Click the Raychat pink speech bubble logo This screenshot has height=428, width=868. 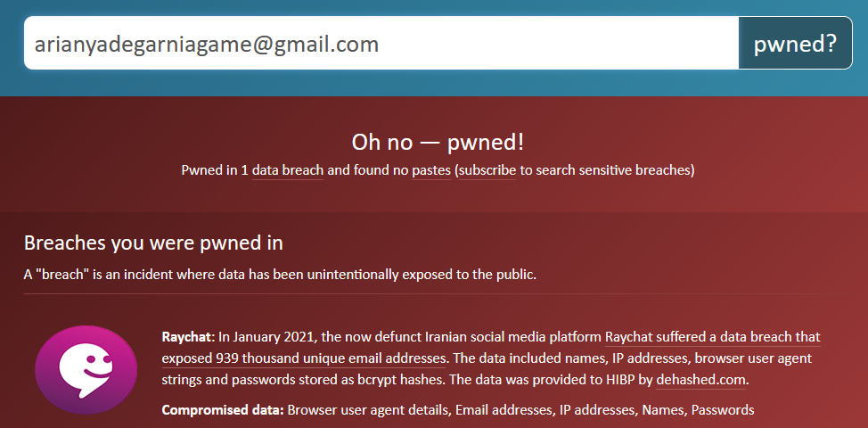(x=86, y=370)
